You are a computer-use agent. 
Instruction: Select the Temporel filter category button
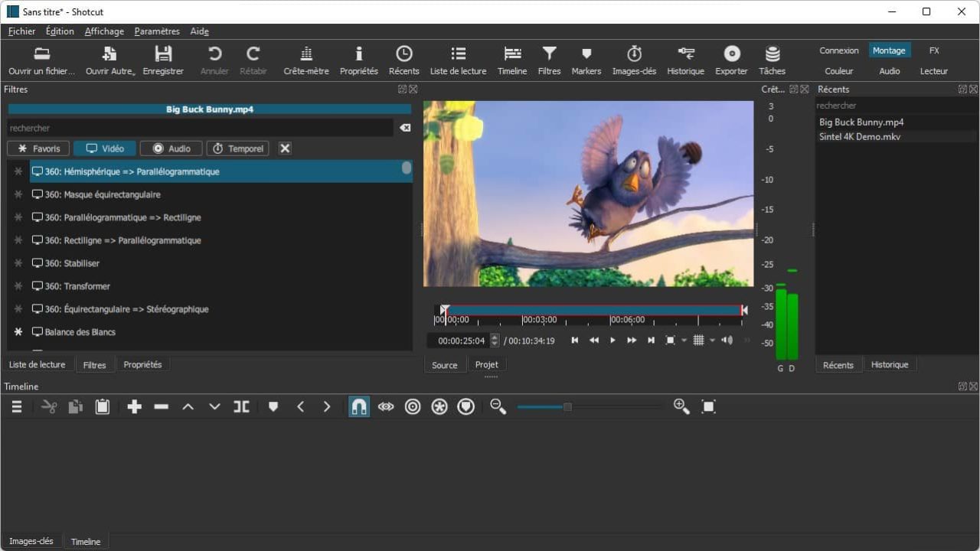click(237, 148)
